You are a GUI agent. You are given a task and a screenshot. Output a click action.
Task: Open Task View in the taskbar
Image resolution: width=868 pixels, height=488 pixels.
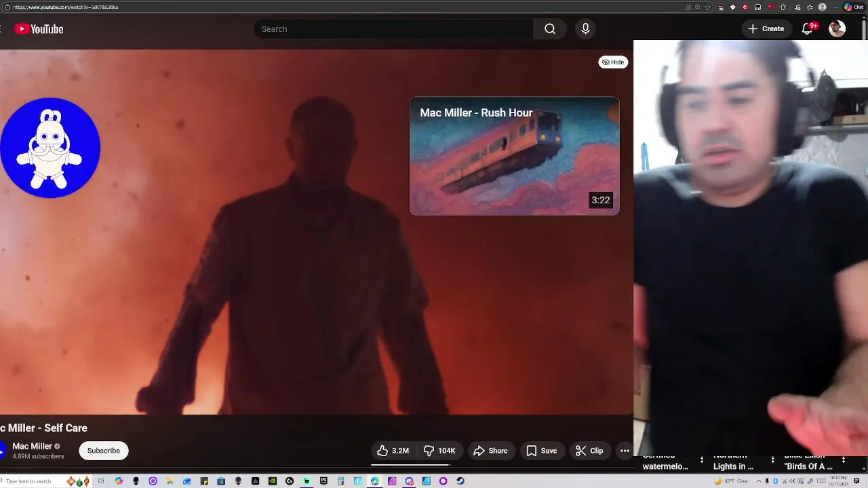(x=101, y=481)
